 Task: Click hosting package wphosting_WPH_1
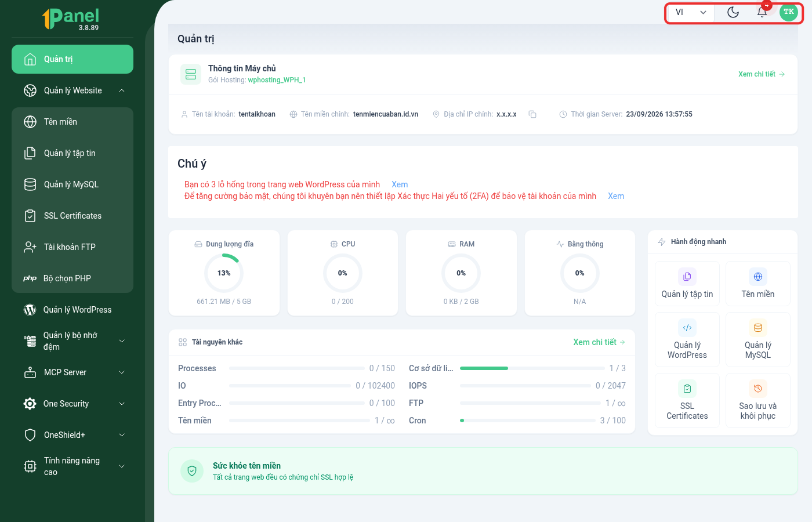(277, 80)
